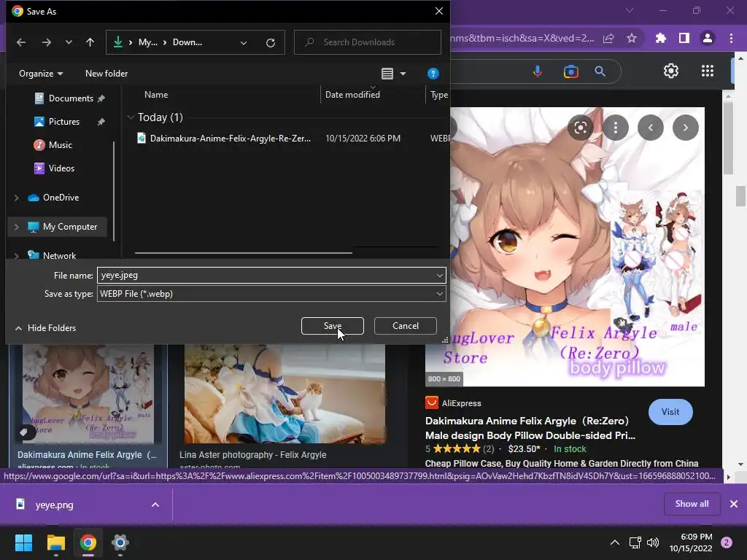The width and height of the screenshot is (747, 560).
Task: Expand the OneDrive tree node
Action: point(16,198)
